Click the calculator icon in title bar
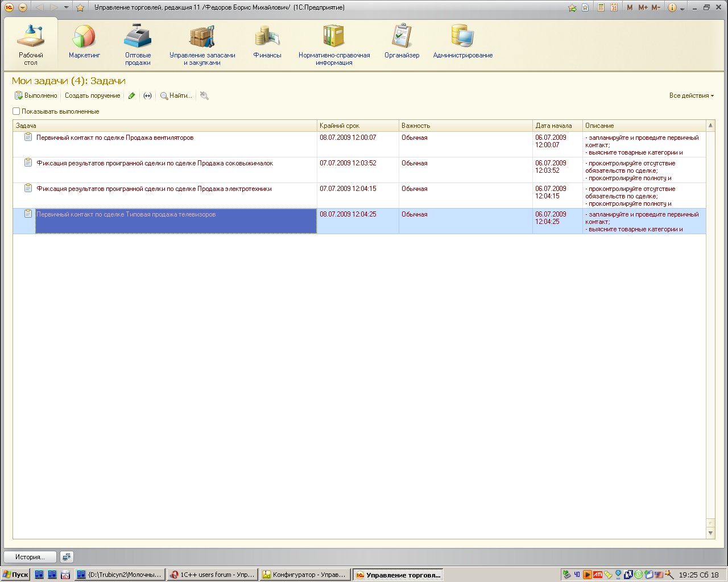The height and width of the screenshot is (582, 728). coord(601,7)
